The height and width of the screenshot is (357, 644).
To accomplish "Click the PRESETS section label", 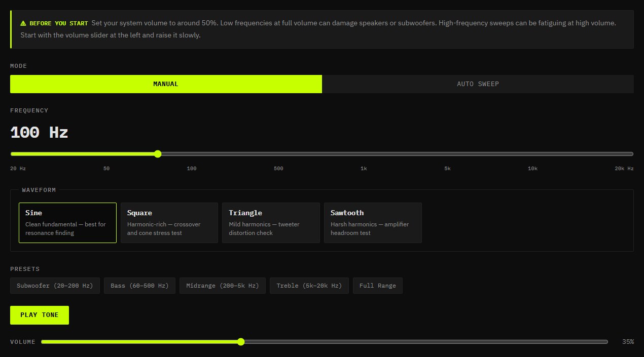I will [25, 269].
